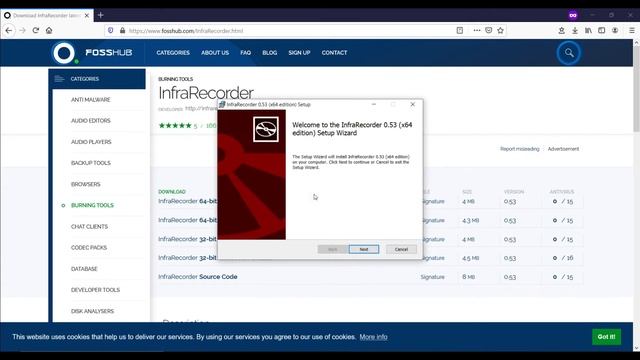Screen dimensions: 640x360
Task: Click the BURNING TOOLS breadcrumb
Action: point(176,79)
